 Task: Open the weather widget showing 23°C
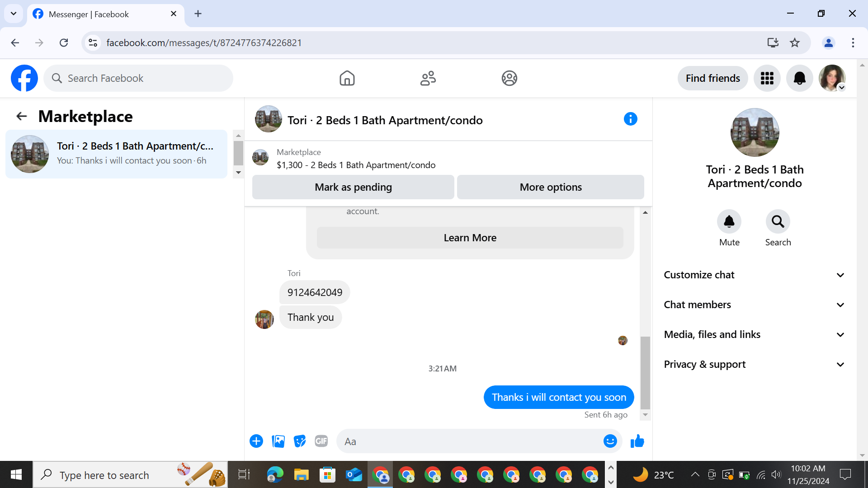pyautogui.click(x=653, y=474)
